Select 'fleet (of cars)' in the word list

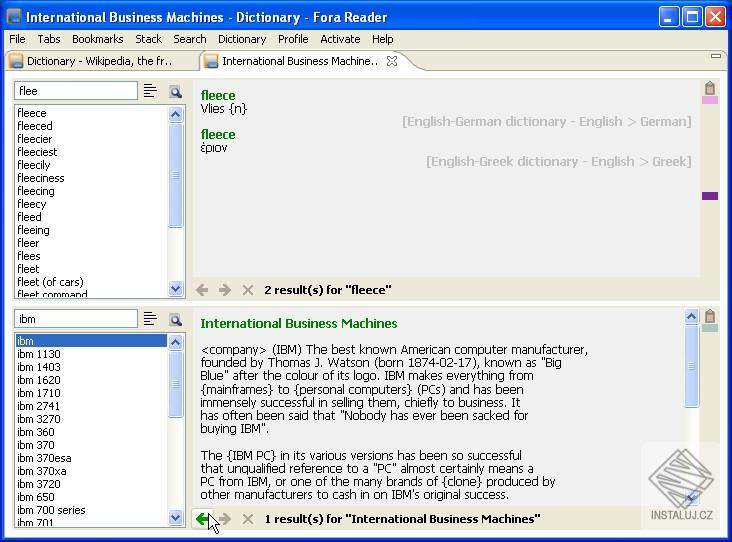[50, 282]
